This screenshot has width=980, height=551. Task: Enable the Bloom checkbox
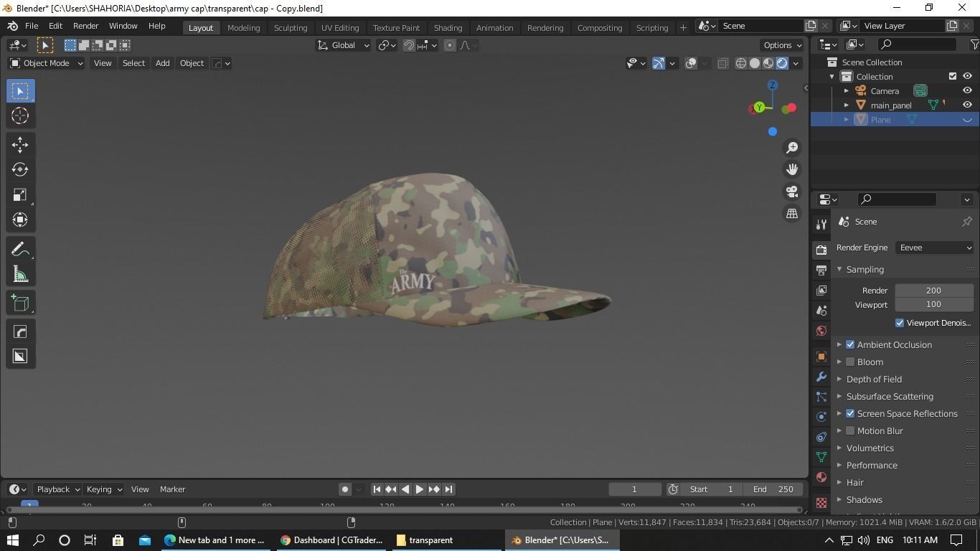[850, 362]
